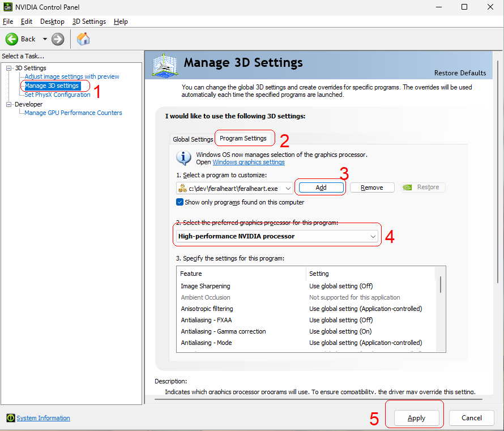This screenshot has width=504, height=431.
Task: Click the Add program button
Action: tap(321, 187)
